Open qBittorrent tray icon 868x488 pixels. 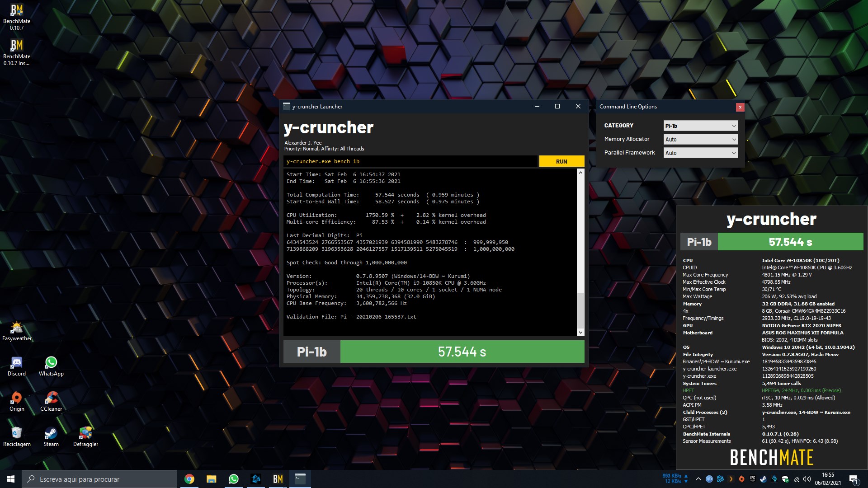coord(709,479)
